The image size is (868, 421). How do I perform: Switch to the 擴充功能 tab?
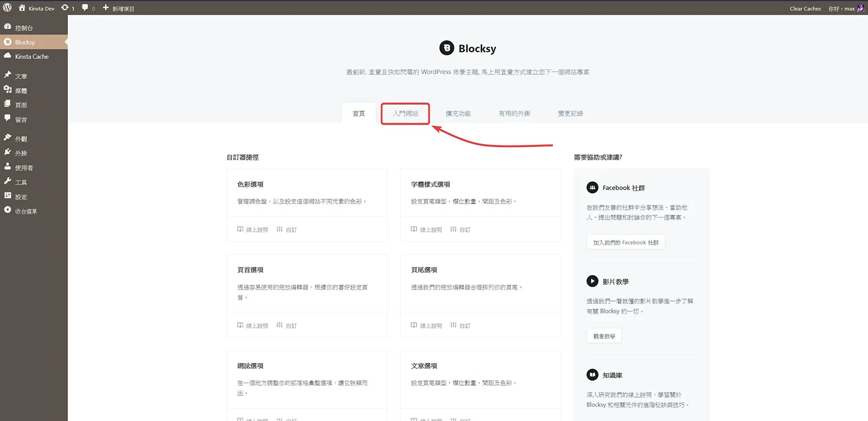(458, 113)
